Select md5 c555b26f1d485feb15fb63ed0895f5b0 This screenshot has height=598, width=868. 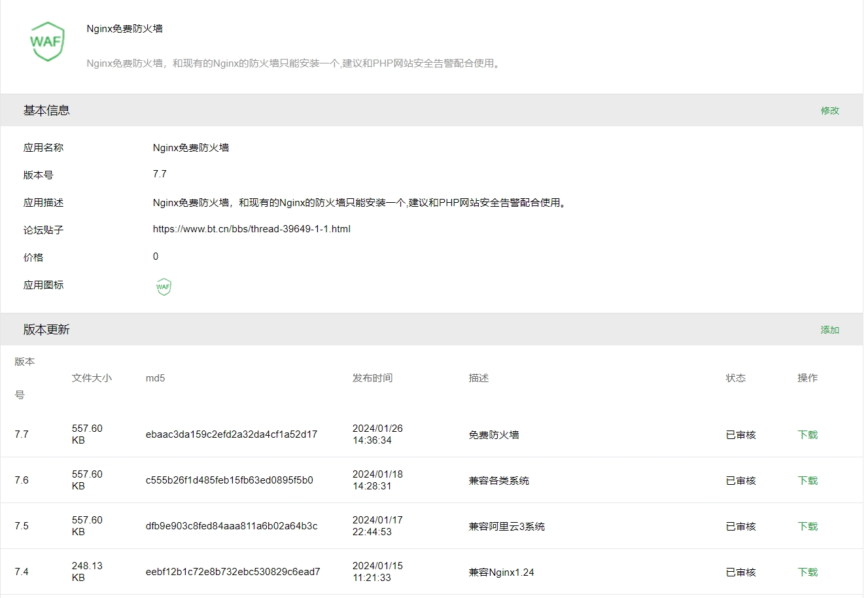[229, 480]
